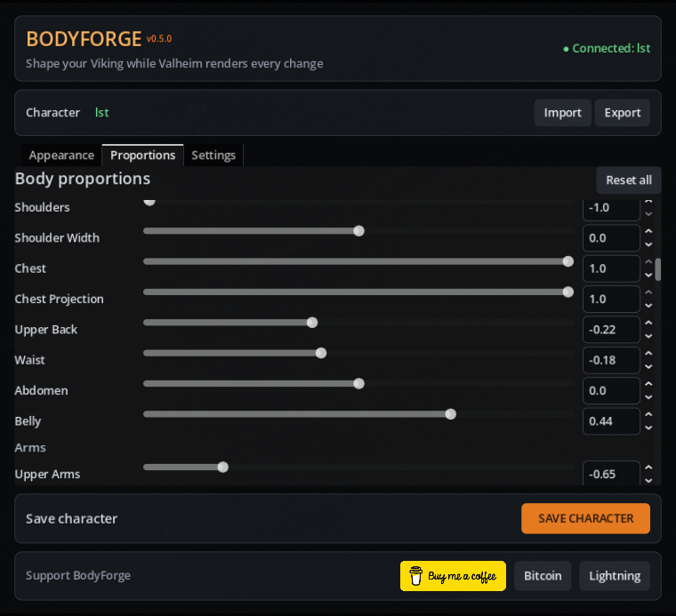Click the proportions list scrollbar thumb
The height and width of the screenshot is (616, 676).
[x=658, y=269]
